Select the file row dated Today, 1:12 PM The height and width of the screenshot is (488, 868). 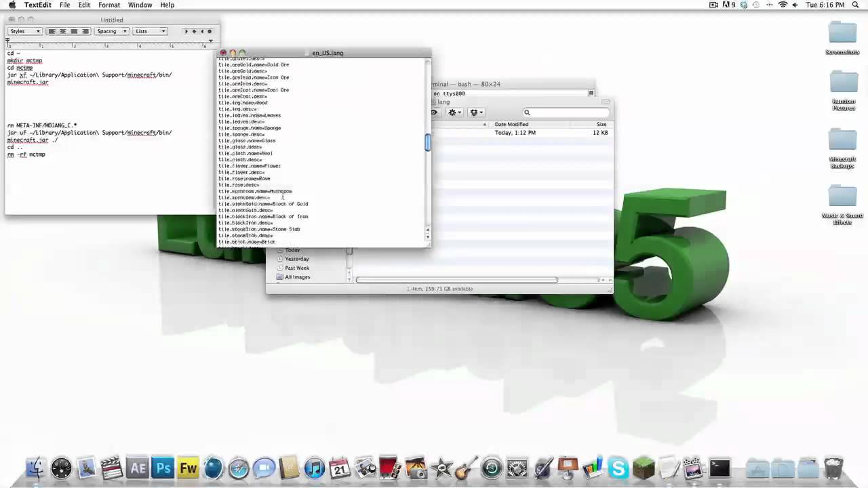click(522, 133)
